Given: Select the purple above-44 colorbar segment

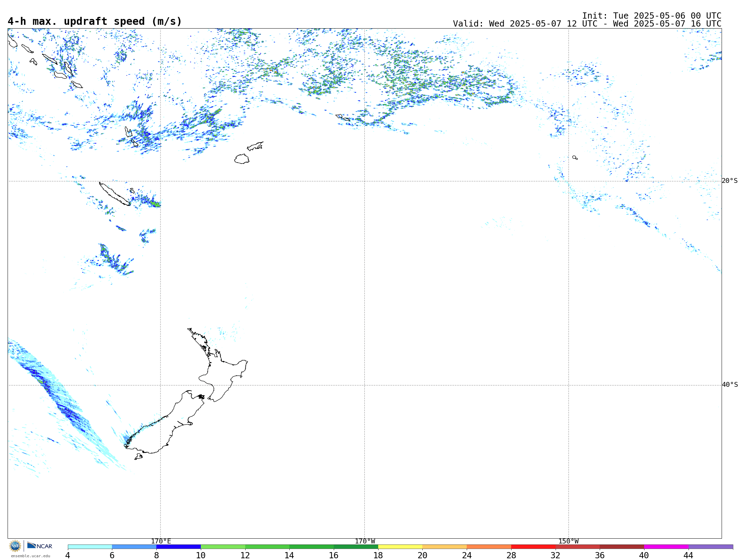Looking at the screenshot, I should (711, 547).
